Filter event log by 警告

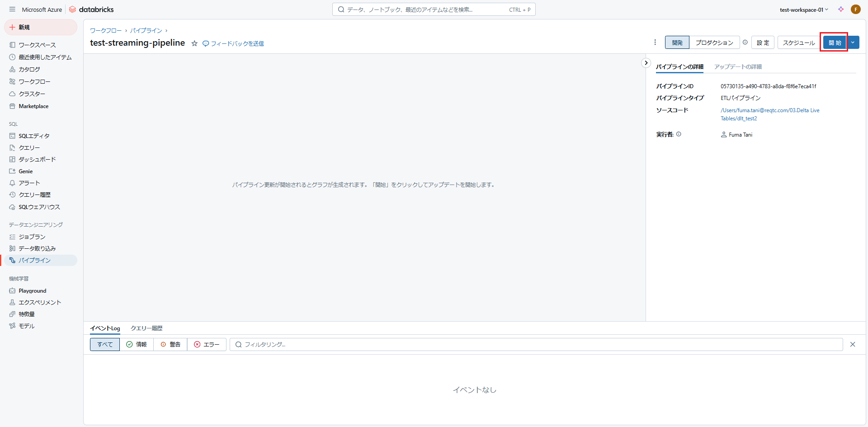(170, 344)
